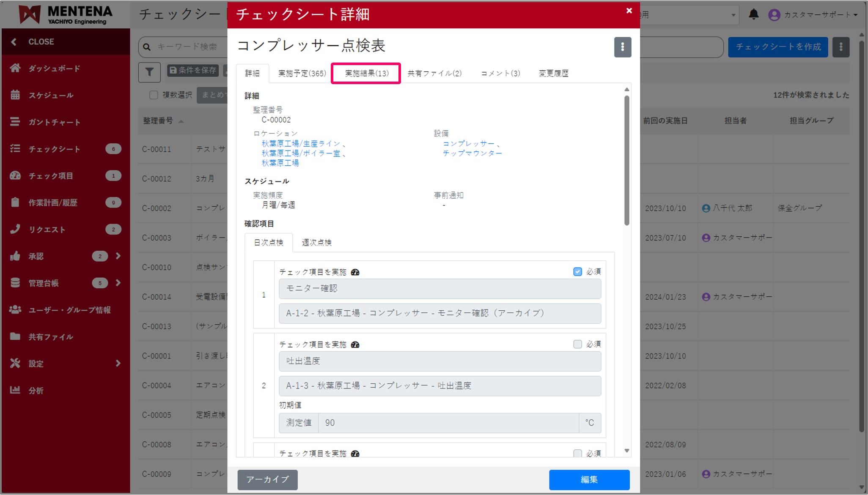
Task: Open the 秋葉原工場/ボイラー室 location link
Action: [301, 153]
